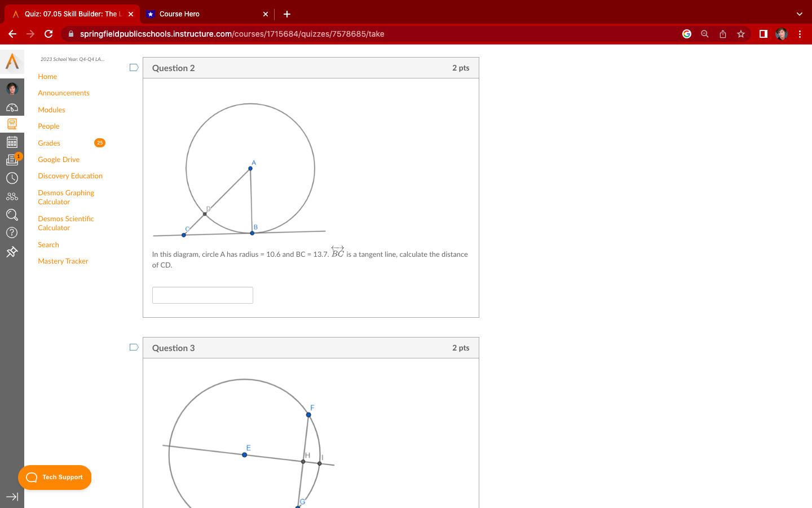Open the Grades link

coord(49,143)
